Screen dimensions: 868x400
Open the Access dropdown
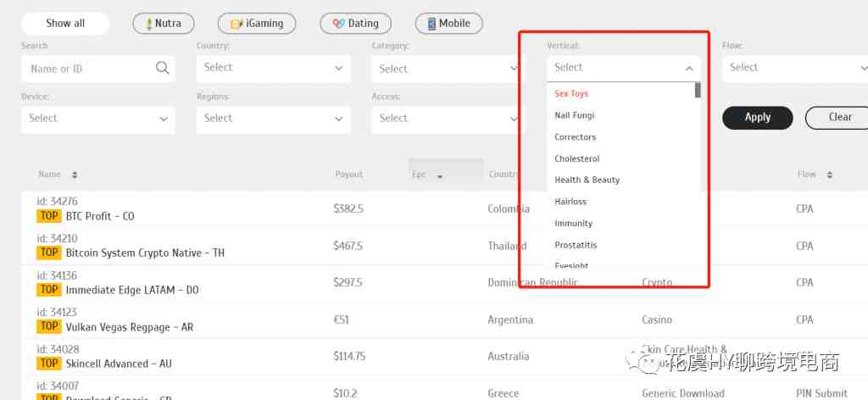pos(448,119)
